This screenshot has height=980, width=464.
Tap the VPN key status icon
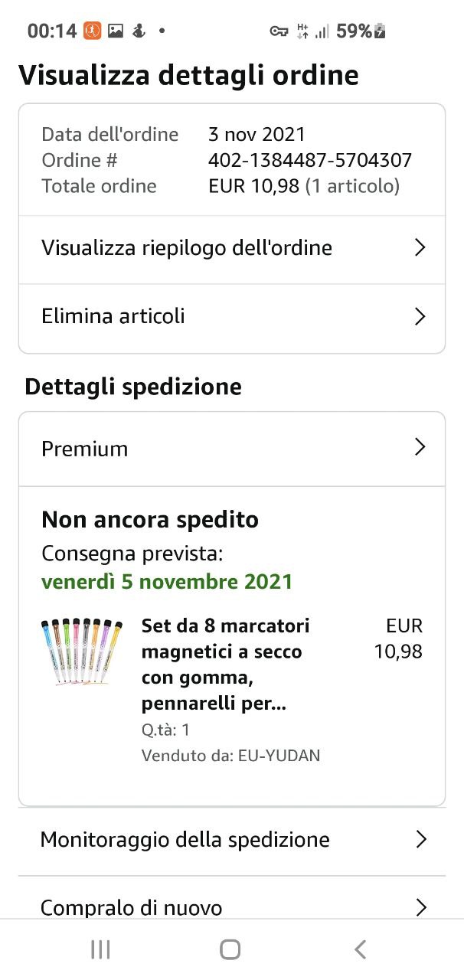pyautogui.click(x=279, y=31)
